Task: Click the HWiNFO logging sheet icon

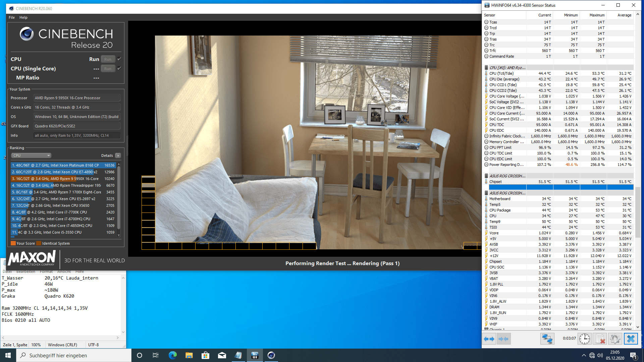Action: (600, 339)
